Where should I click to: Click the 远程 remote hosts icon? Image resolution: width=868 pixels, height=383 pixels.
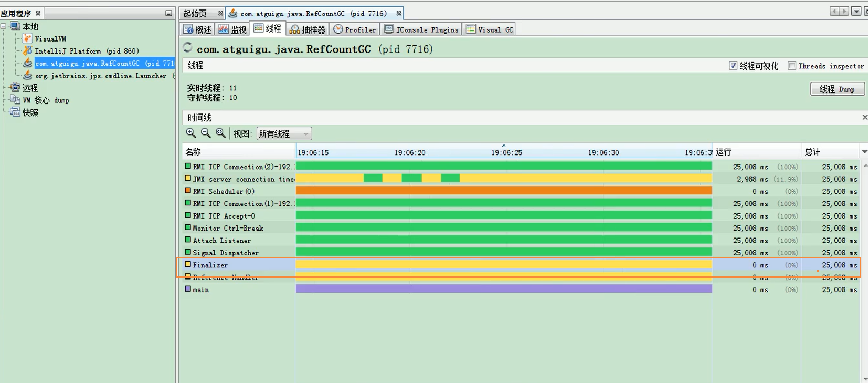(15, 87)
